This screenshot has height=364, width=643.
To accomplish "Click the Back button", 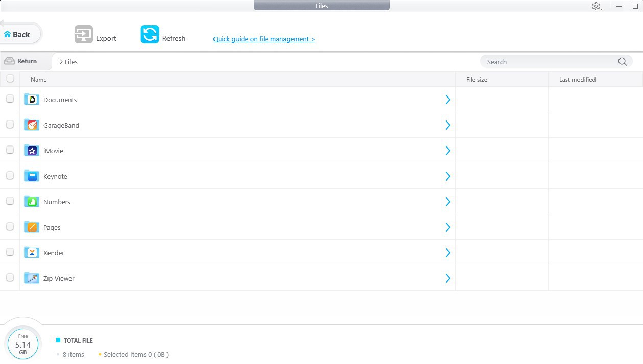I will pos(17,34).
